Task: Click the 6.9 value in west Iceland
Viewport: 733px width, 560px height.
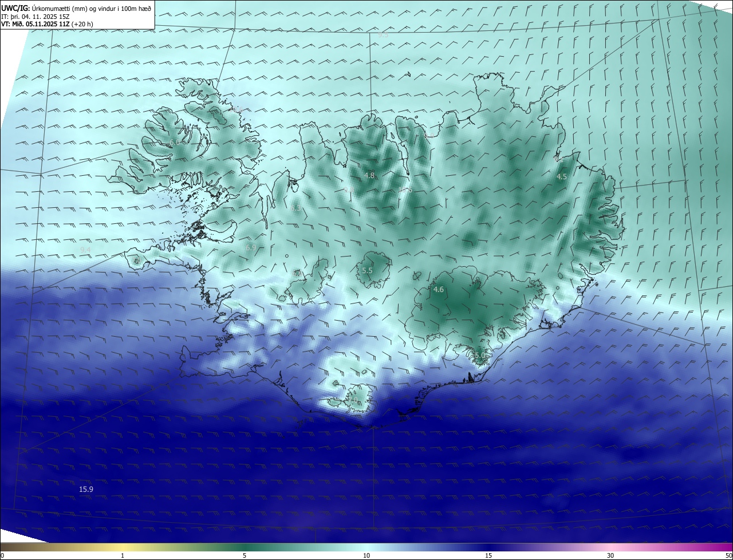Action: point(251,247)
